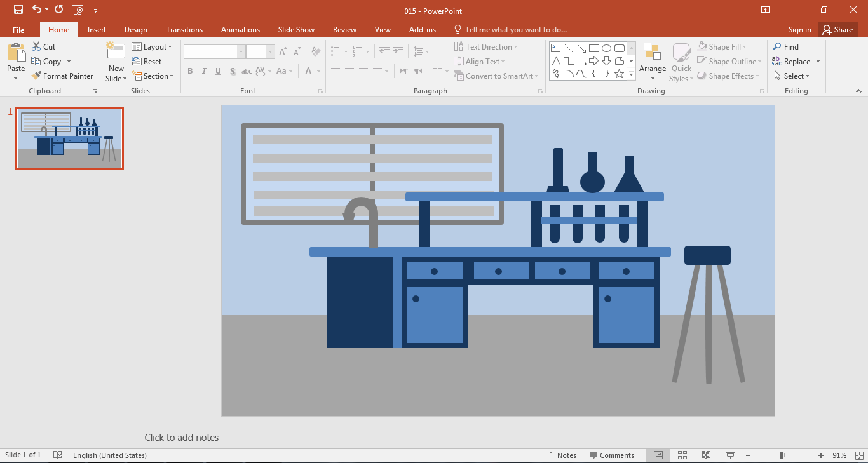Switch to the Animations tab
The width and height of the screenshot is (868, 463).
coord(240,30)
